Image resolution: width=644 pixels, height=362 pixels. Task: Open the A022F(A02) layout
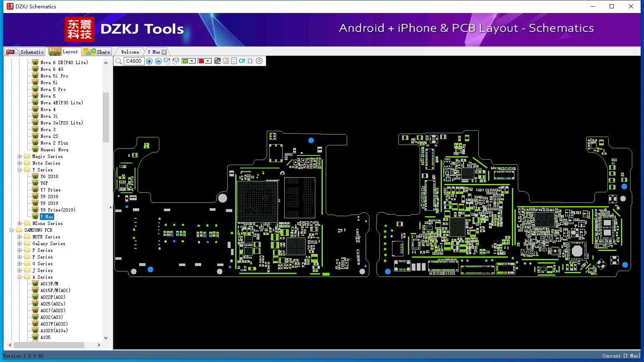click(53, 297)
